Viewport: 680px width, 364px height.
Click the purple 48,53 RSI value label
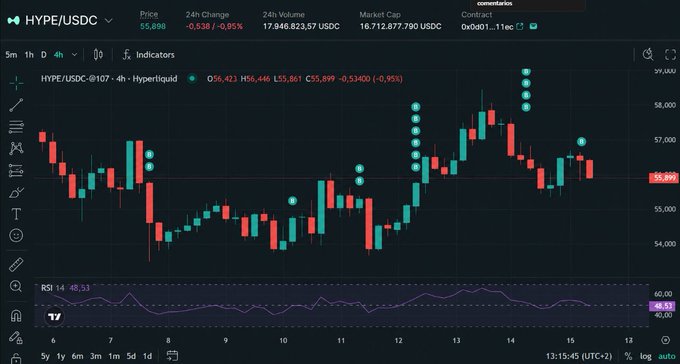662,306
